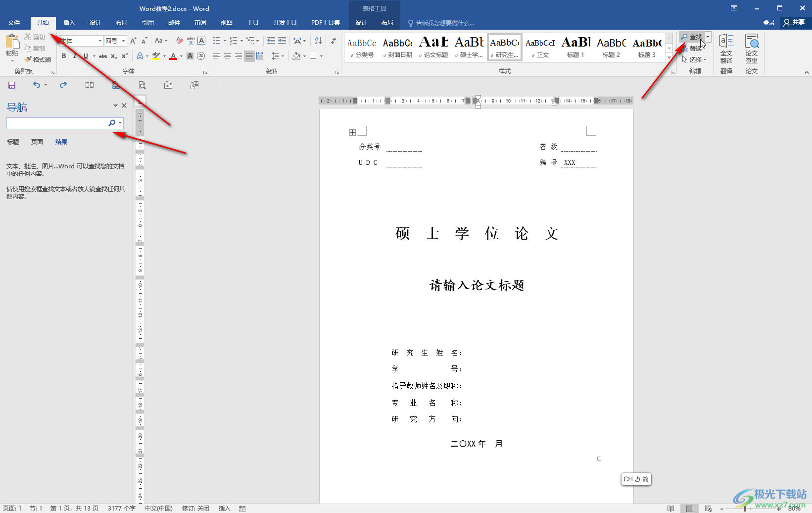
Task: Open the Find (查找) dropdown arrow
Action: [708, 37]
